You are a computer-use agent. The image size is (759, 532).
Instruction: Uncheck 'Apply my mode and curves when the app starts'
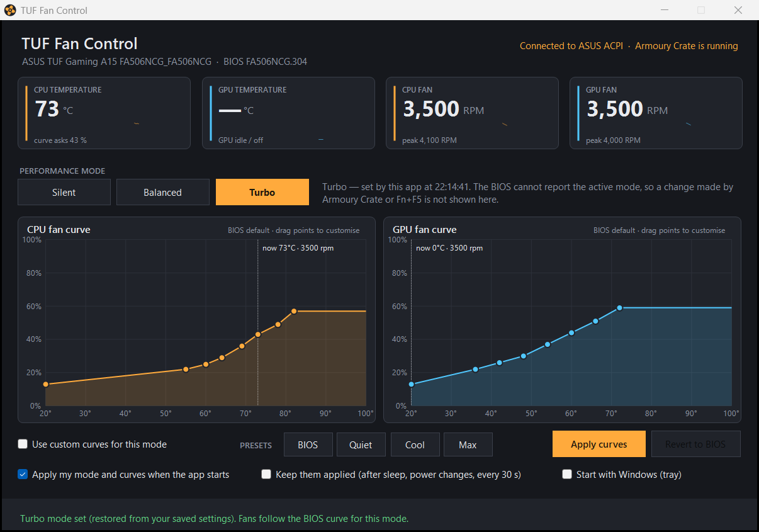click(x=23, y=474)
